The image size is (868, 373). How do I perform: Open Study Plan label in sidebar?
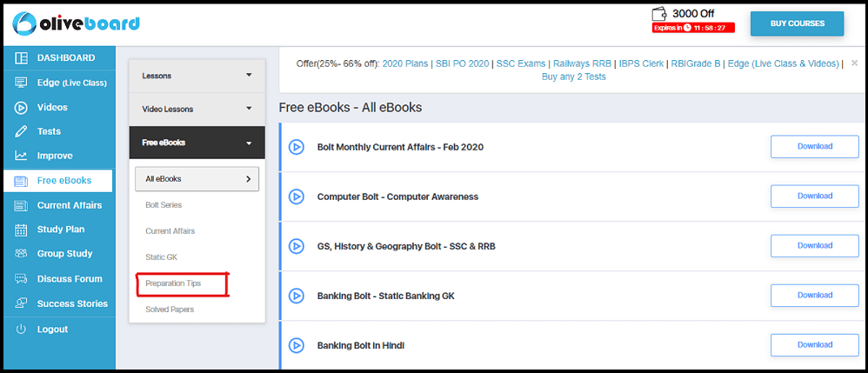[x=60, y=230]
